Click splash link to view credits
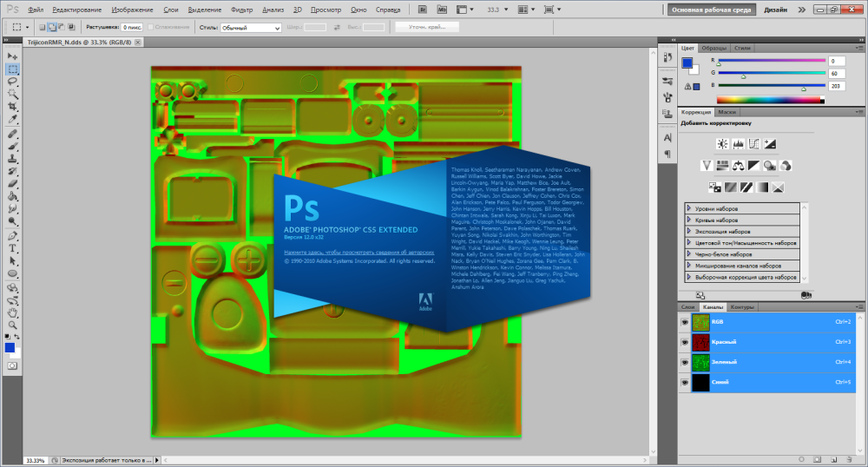The width and height of the screenshot is (868, 467). 358,253
